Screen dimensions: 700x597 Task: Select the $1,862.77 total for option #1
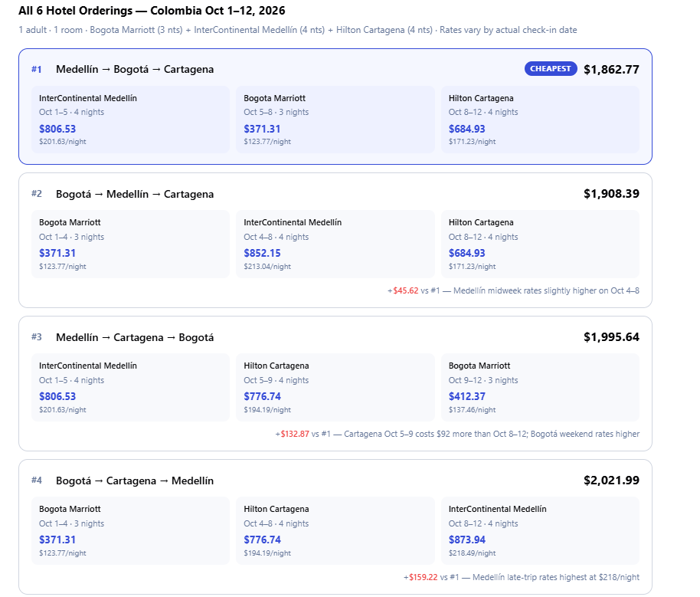pyautogui.click(x=611, y=69)
